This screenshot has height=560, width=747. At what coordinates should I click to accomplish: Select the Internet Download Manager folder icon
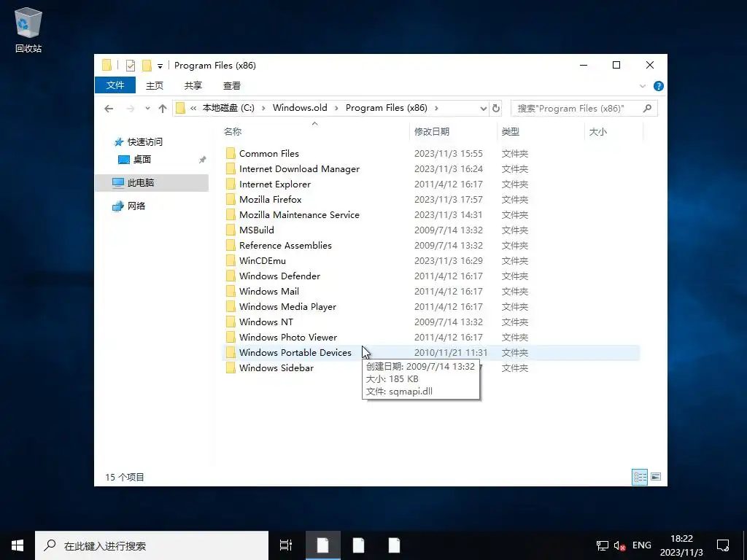tap(231, 168)
